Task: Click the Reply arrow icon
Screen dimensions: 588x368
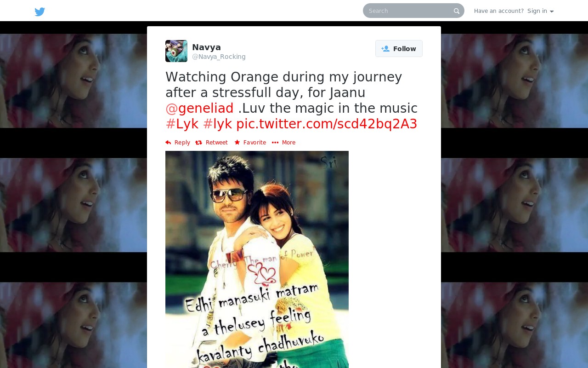Action: click(x=168, y=143)
